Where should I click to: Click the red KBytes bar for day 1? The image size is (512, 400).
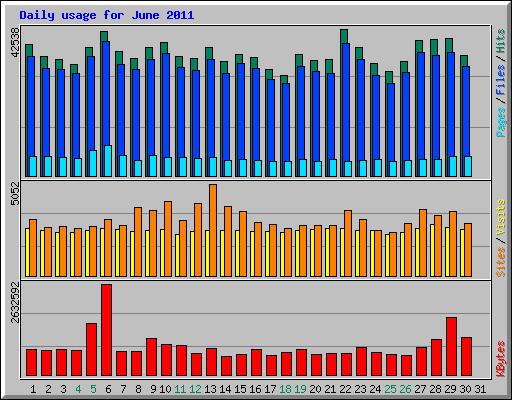pos(32,363)
